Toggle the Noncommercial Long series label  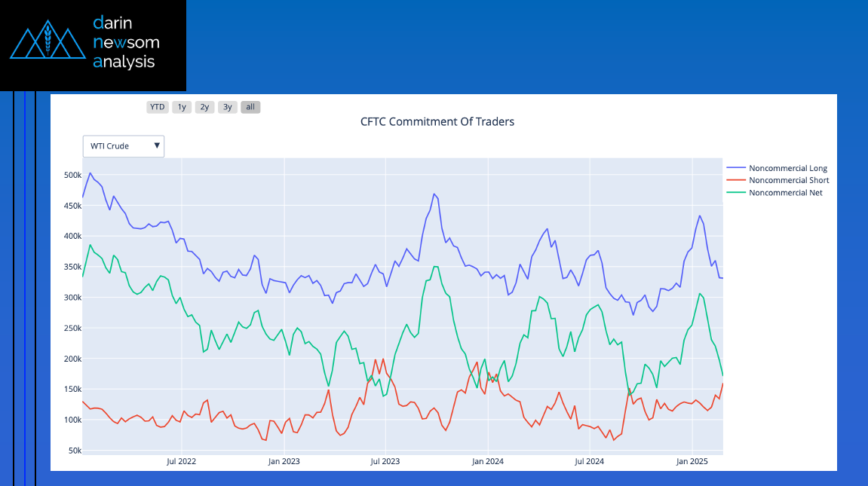[x=787, y=168]
